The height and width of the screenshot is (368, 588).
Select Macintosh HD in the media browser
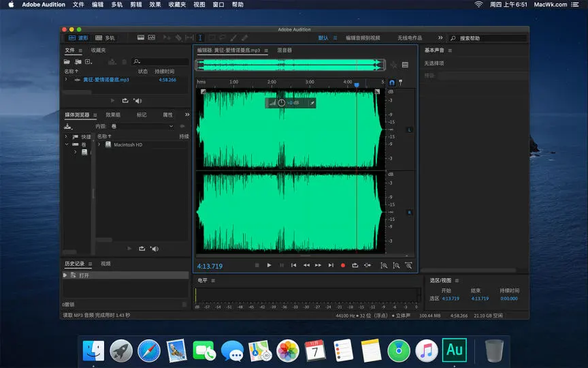pyautogui.click(x=128, y=144)
